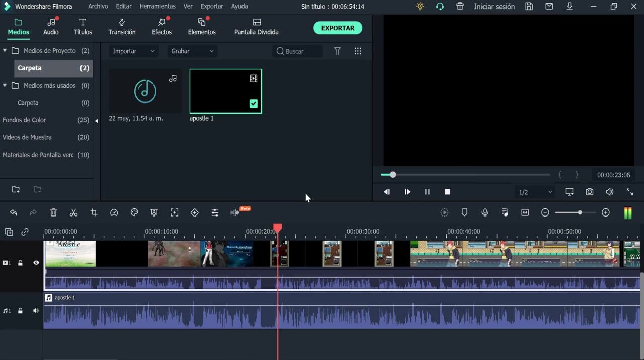Click the preview volume speaker icon
644x360 pixels.
(x=609, y=192)
